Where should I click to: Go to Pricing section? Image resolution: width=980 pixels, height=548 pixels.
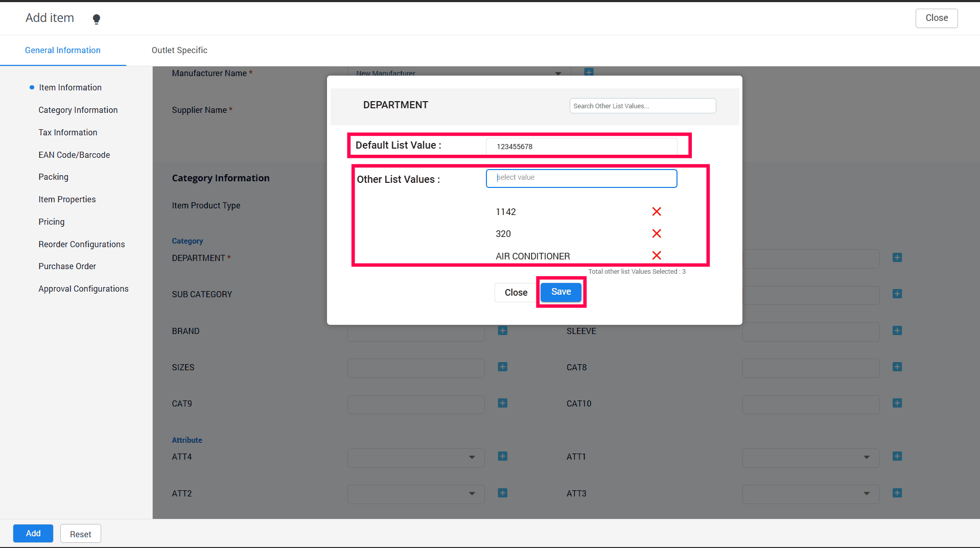click(52, 222)
